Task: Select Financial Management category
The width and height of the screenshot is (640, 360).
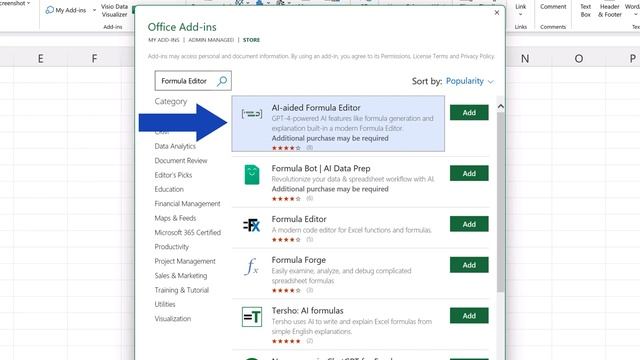Action: coord(187,204)
